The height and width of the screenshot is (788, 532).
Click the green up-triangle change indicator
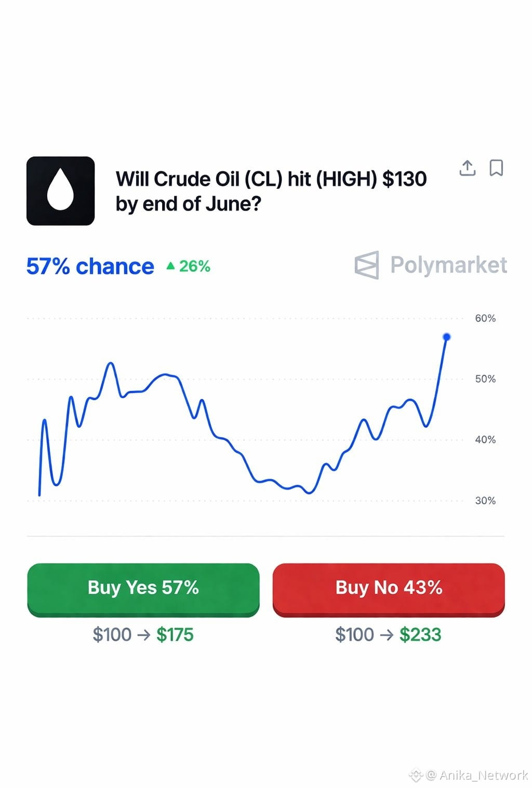tap(170, 266)
